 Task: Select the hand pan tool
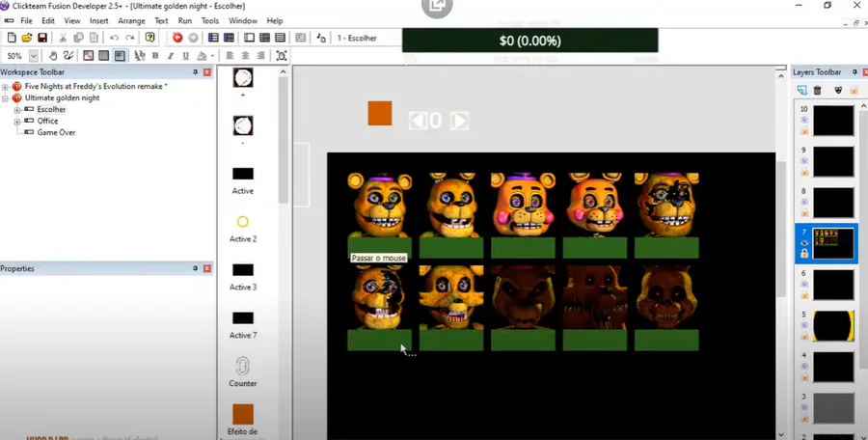[53, 55]
